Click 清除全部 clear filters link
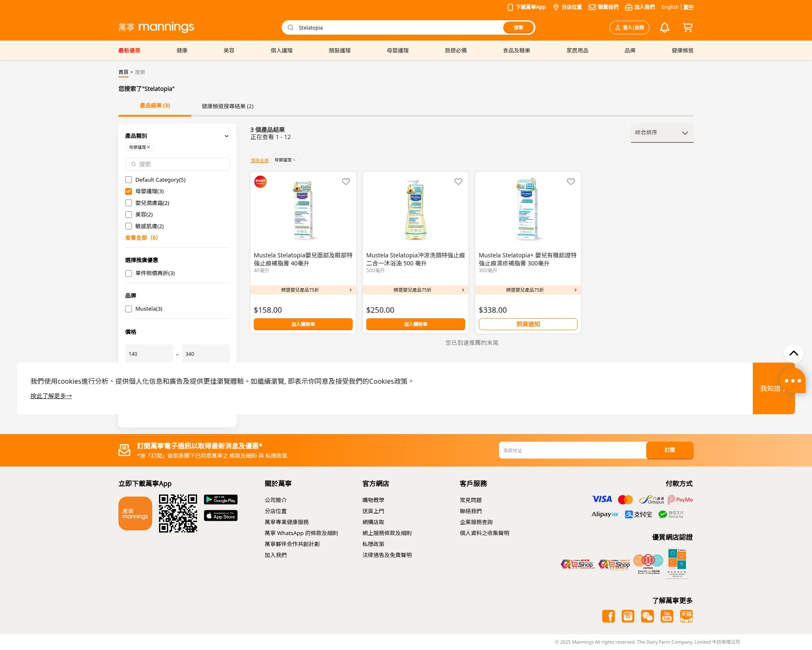812x650 pixels. pos(260,161)
